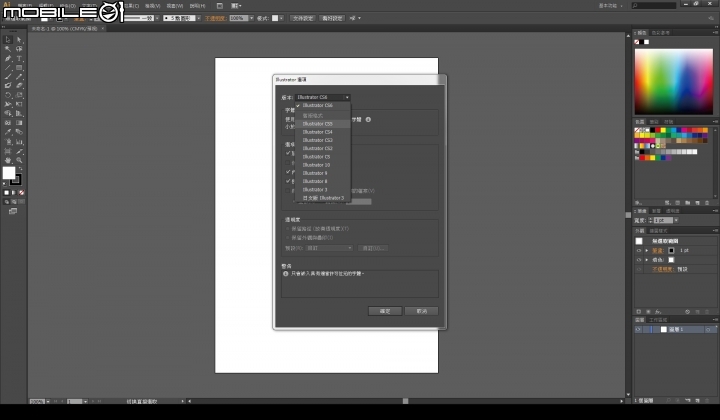
Task: Select the Eyedropper tool
Action: click(x=8, y=132)
